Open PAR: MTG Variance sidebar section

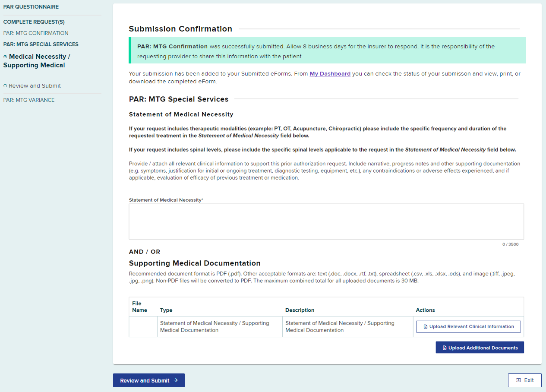[x=29, y=100]
